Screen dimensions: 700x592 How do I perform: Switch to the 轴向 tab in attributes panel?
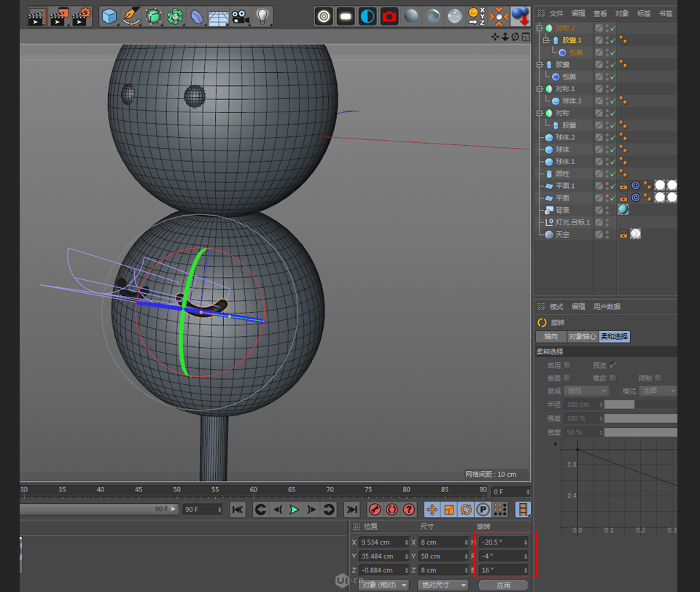pyautogui.click(x=551, y=337)
